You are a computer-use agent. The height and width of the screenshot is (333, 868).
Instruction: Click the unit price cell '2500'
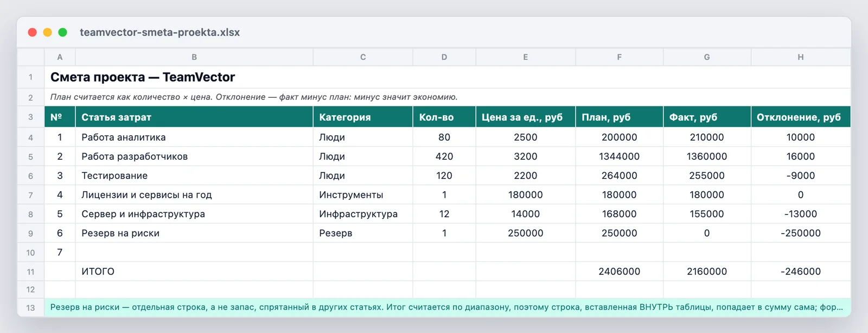[526, 137]
